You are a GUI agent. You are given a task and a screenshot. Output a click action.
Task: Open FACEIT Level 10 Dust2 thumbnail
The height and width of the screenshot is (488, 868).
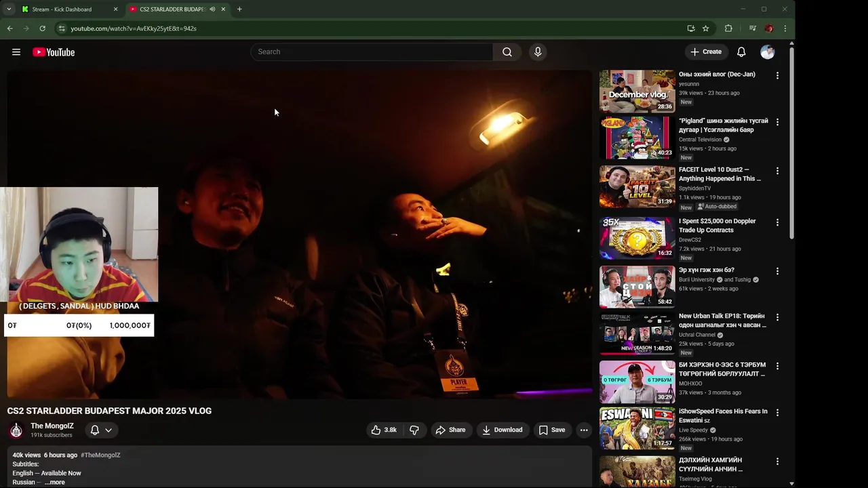tap(637, 187)
